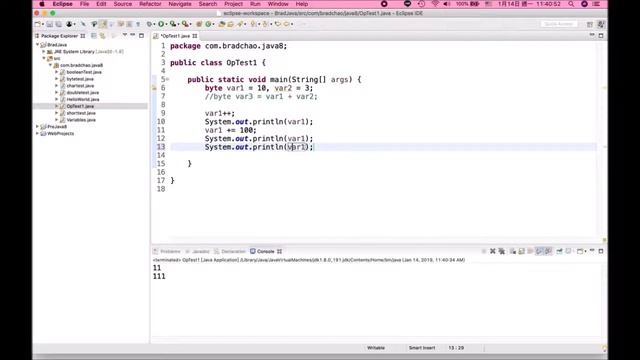This screenshot has height=360, width=640.
Task: Open the Navigate menu
Action: (x=180, y=4)
